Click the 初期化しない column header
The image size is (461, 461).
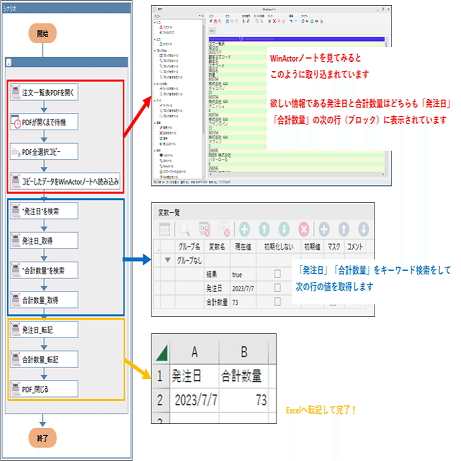pos(279,246)
